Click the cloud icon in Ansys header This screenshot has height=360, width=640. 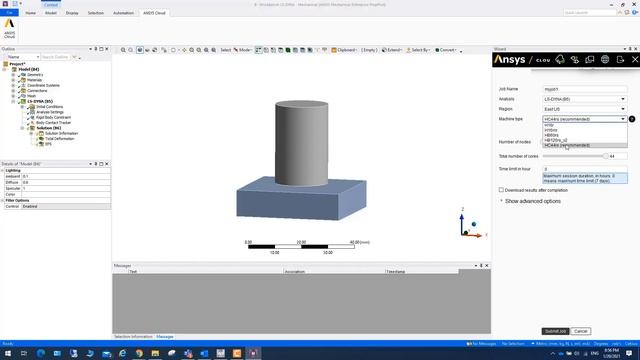[x=560, y=60]
